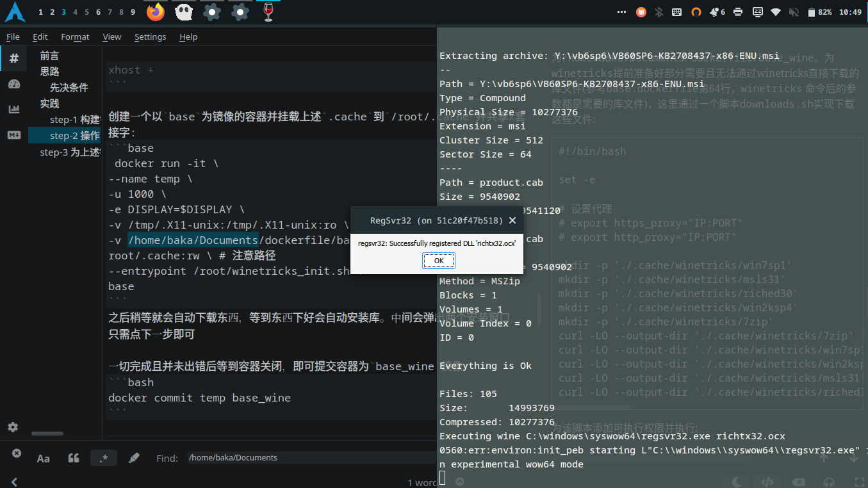Image resolution: width=868 pixels, height=488 pixels.
Task: Open the Settings menu
Action: pos(150,37)
